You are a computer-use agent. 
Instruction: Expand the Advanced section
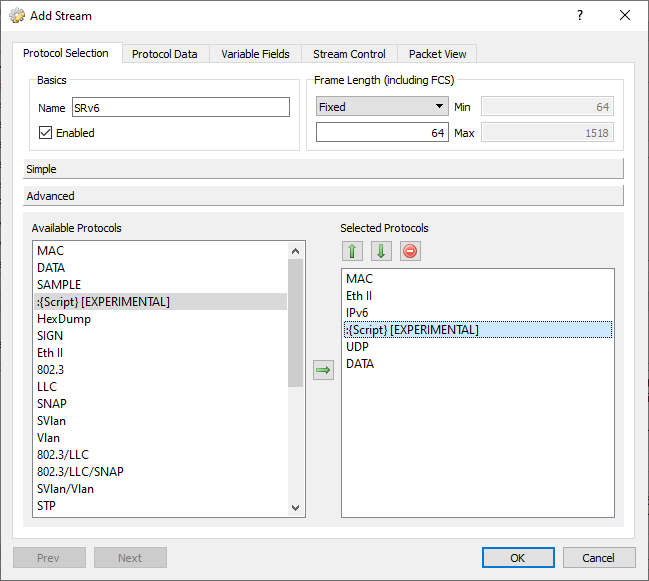tap(323, 196)
